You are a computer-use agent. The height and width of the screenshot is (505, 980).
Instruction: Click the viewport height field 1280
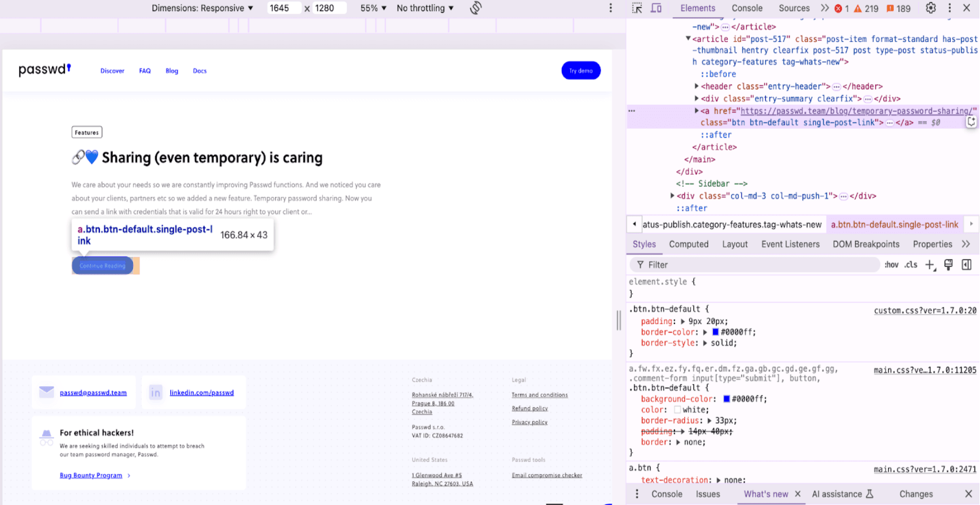coord(329,8)
